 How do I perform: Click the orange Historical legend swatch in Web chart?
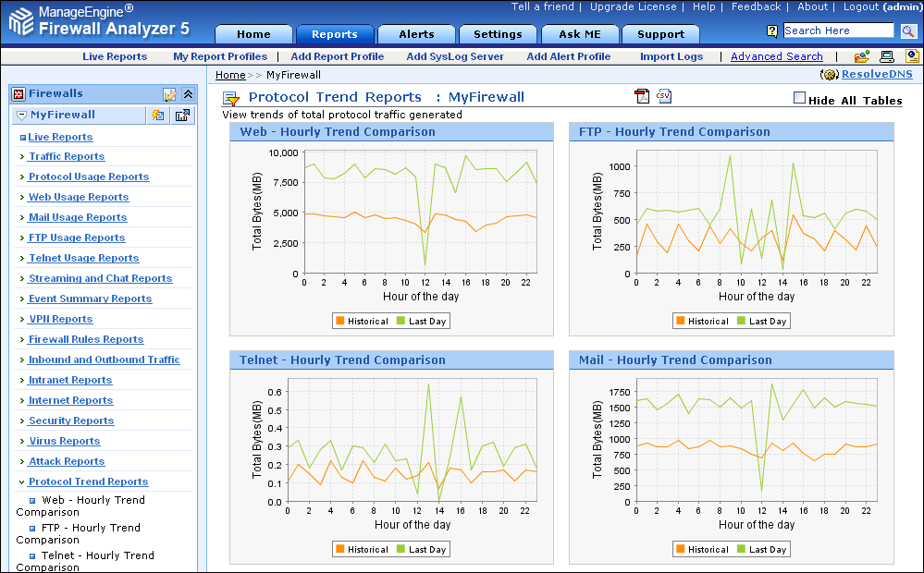(340, 321)
